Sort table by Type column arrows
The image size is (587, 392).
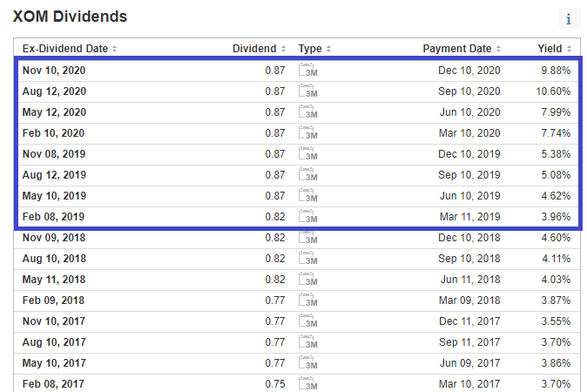(x=328, y=49)
